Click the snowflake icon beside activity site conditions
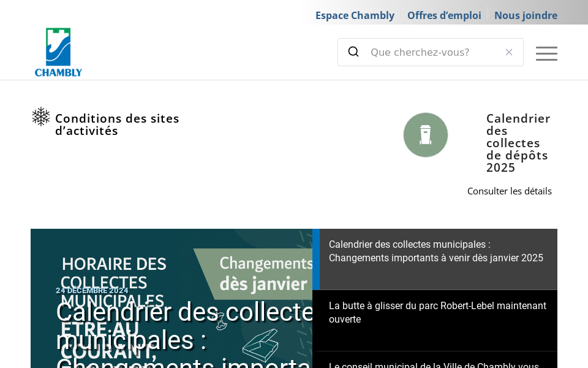588x368 pixels. pos(40,117)
